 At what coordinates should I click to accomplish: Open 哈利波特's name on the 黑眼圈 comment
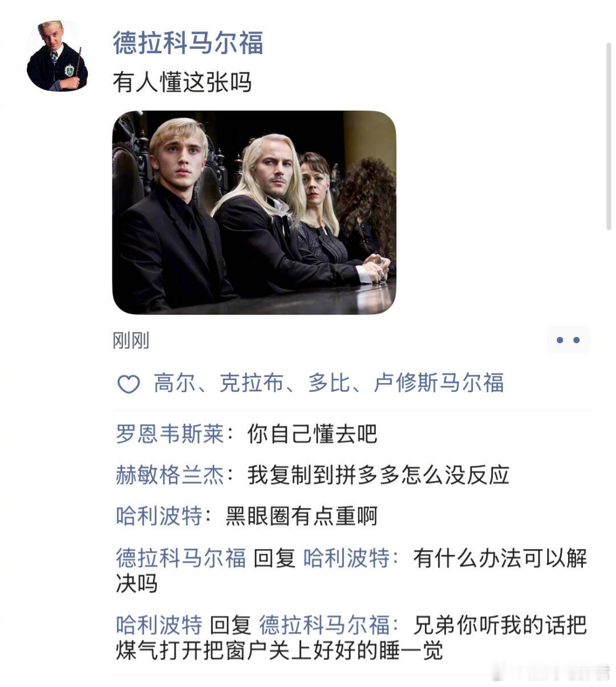159,516
